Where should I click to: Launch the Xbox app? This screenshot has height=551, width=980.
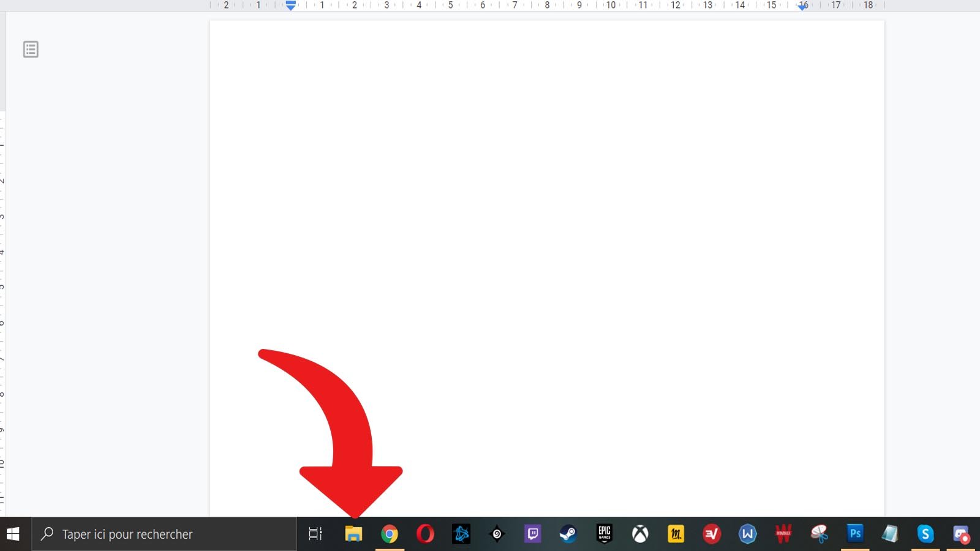coord(640,534)
